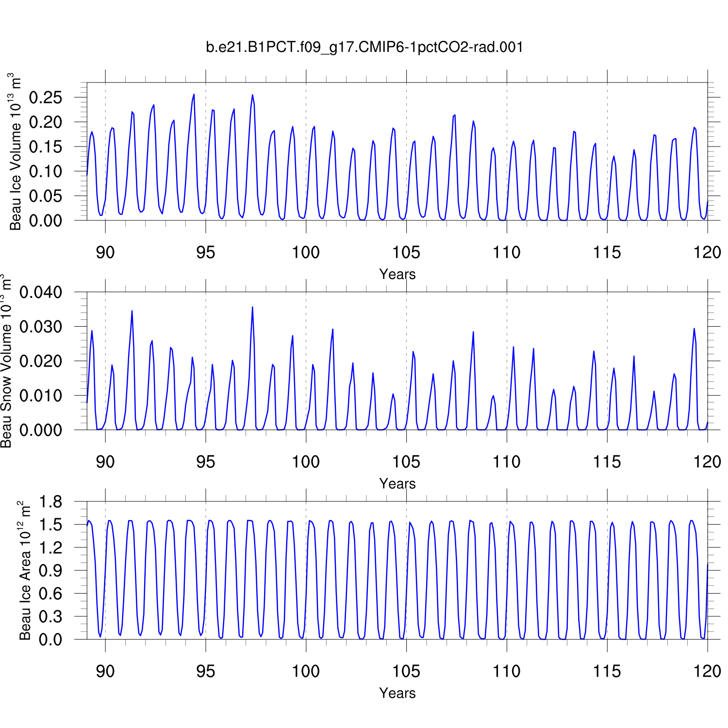Click the Beau Ice Volume y-axis label
Screen dimensions: 728x728
(x=16, y=151)
